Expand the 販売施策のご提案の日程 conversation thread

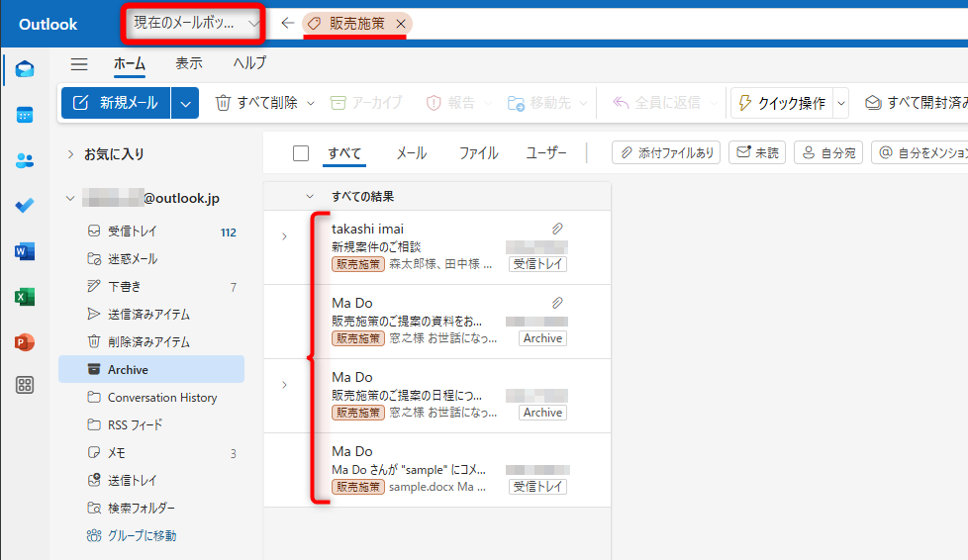284,385
